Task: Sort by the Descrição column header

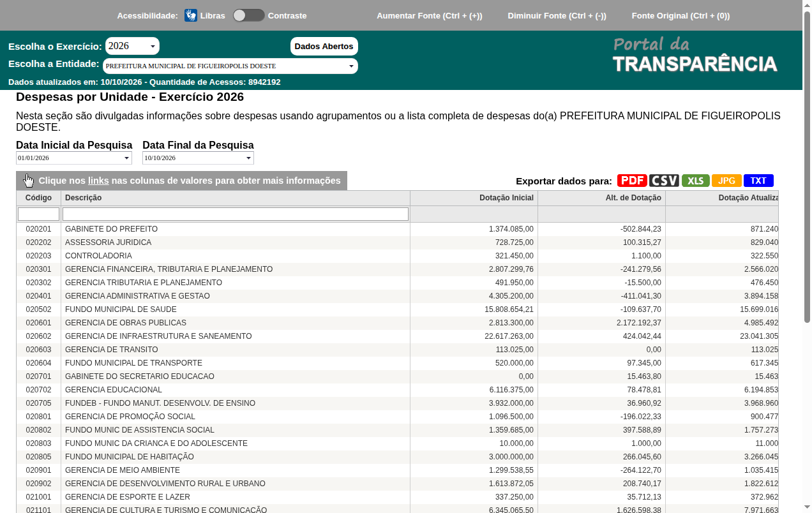Action: pyautogui.click(x=236, y=198)
